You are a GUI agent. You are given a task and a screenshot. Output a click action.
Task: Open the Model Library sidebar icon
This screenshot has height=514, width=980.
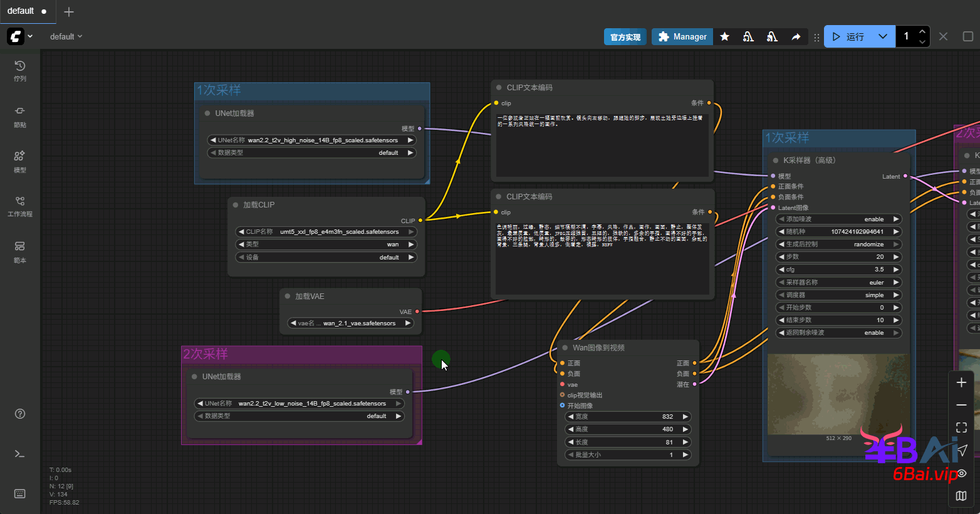tap(20, 160)
